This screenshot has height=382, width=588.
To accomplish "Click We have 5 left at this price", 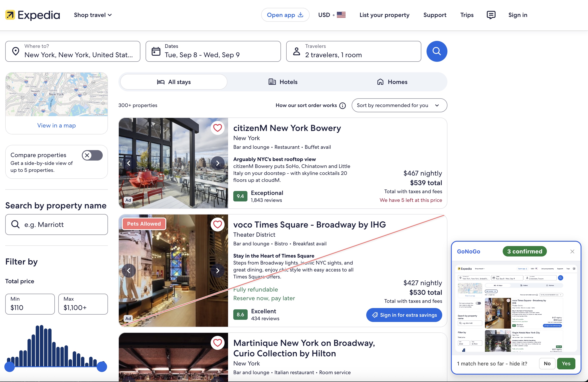I will click(x=411, y=200).
